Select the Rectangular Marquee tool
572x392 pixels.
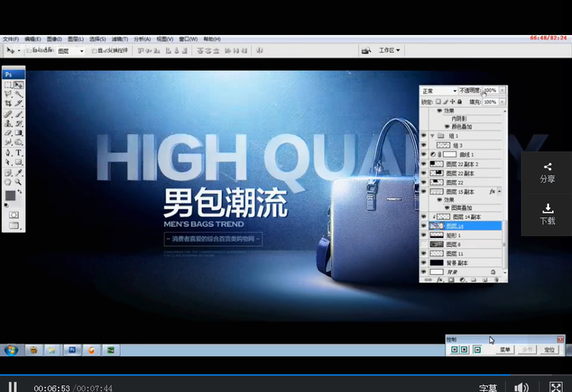[x=8, y=85]
